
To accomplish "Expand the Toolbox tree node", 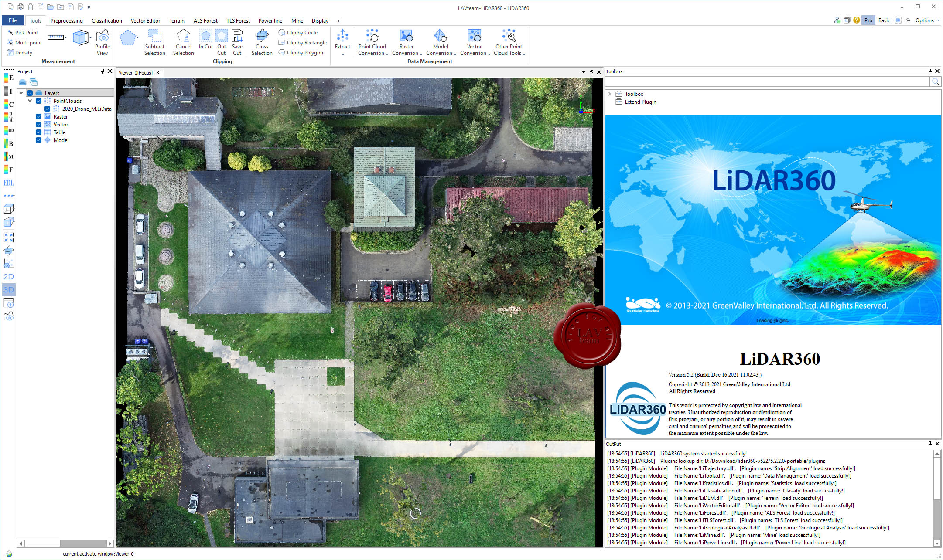I will point(610,94).
